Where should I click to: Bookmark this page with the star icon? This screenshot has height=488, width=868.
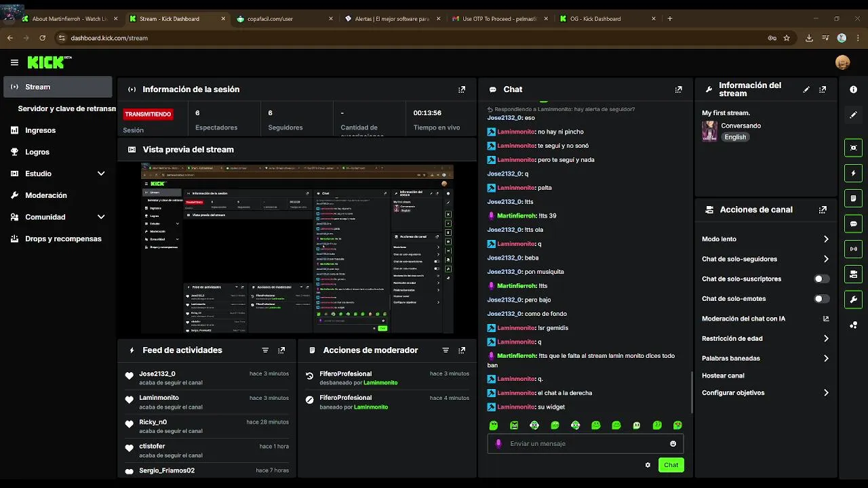pyautogui.click(x=787, y=38)
